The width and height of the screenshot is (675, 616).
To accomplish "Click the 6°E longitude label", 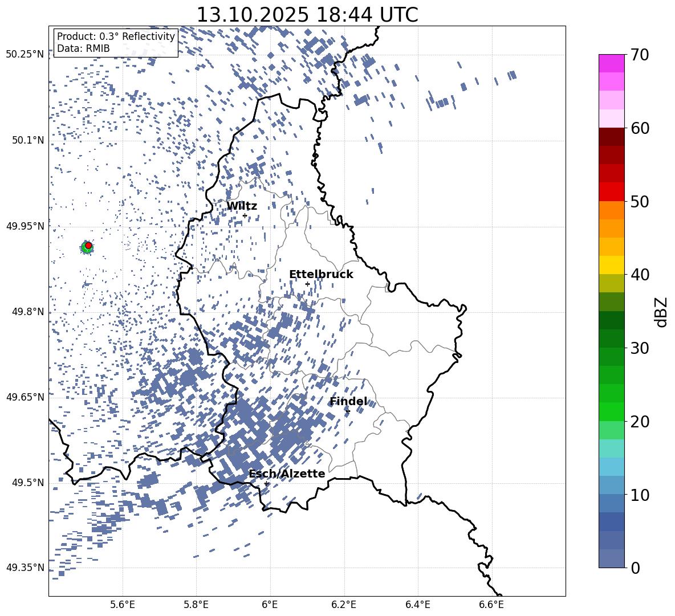I will pyautogui.click(x=270, y=605).
